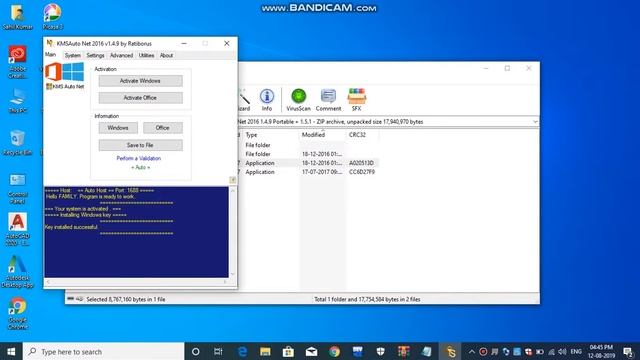The image size is (640, 360).
Task: Open File Explorer from taskbar
Action: click(265, 351)
